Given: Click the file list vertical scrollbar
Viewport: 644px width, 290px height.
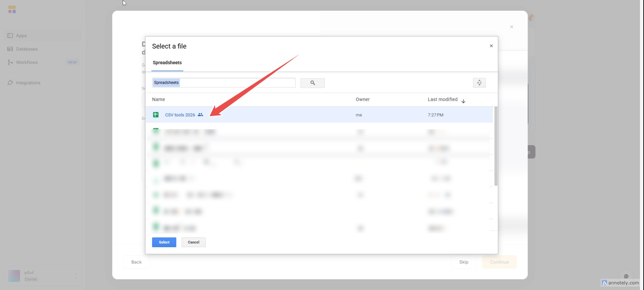Looking at the screenshot, I should pyautogui.click(x=496, y=146).
